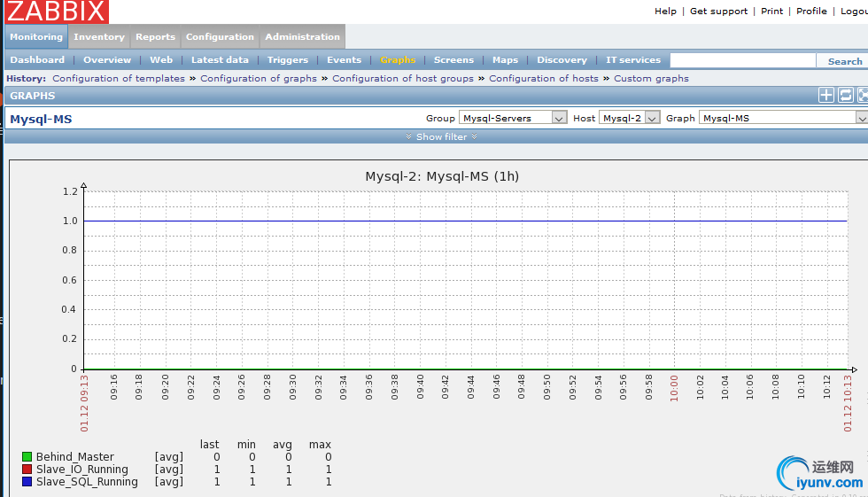Click the 01.12 10:13 end time label
The image size is (868, 497).
tap(848, 403)
